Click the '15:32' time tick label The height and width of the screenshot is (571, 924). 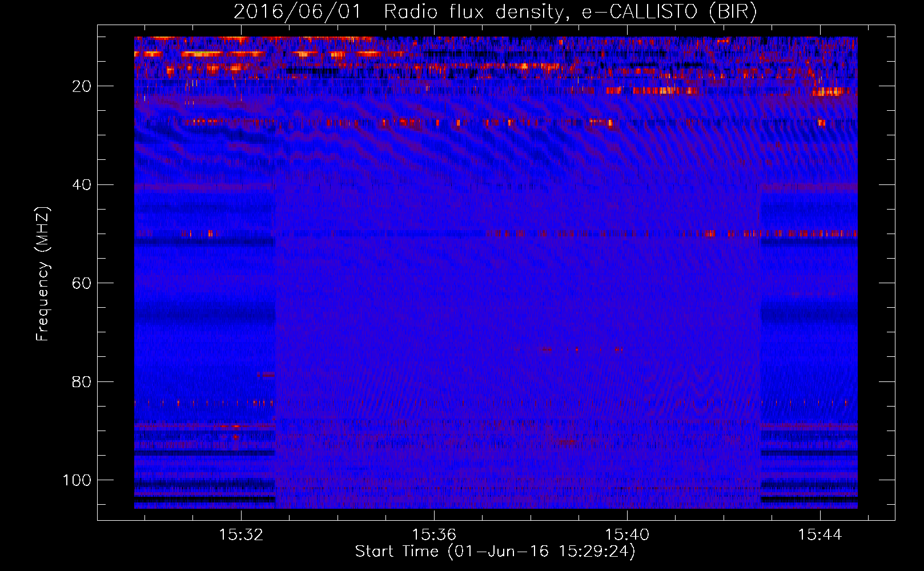pos(241,534)
